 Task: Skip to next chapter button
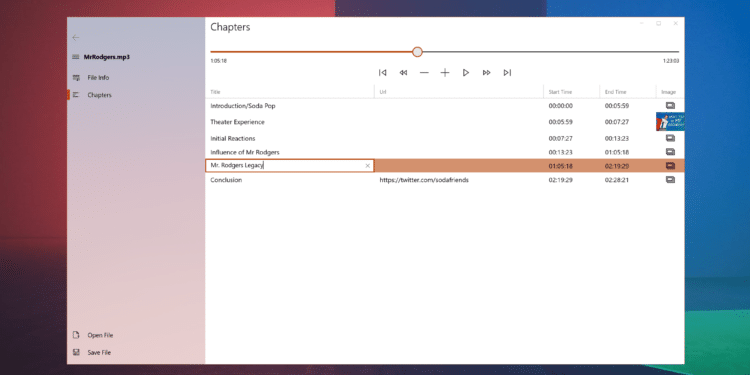click(x=507, y=73)
